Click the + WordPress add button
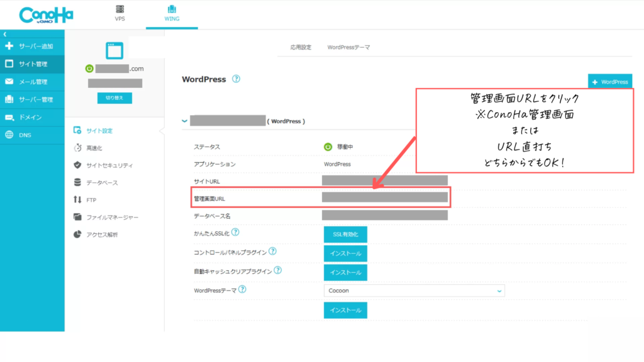 tap(610, 82)
